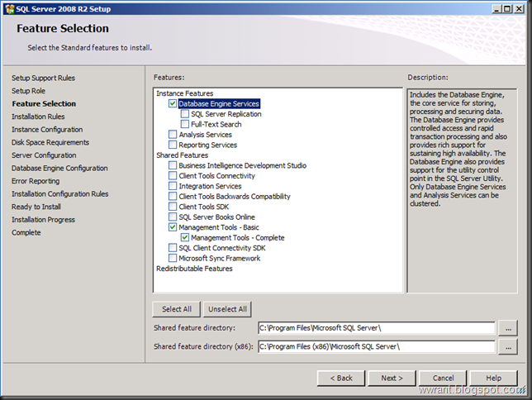532x400 pixels.
Task: Select Setup Support Rules step
Action: coord(43,78)
